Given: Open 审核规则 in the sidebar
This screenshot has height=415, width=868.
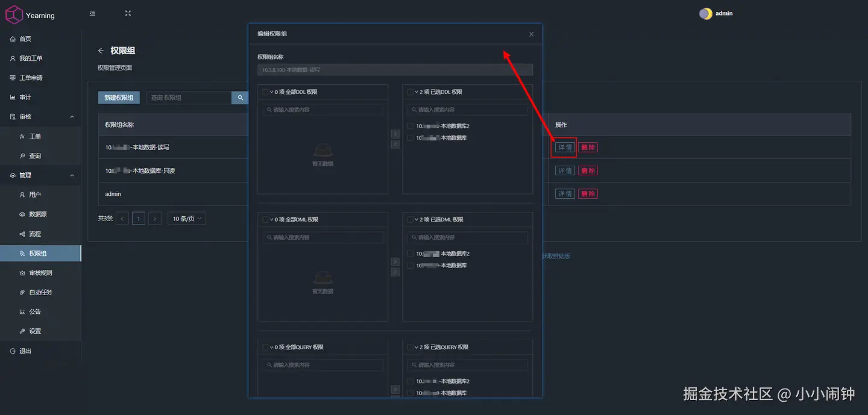Looking at the screenshot, I should pos(40,273).
